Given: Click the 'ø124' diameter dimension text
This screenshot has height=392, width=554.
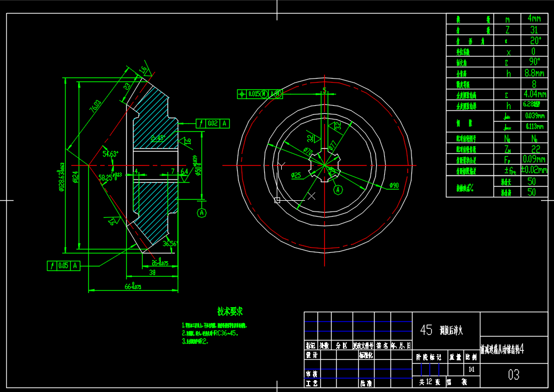Looking at the screenshot, I should tap(75, 177).
